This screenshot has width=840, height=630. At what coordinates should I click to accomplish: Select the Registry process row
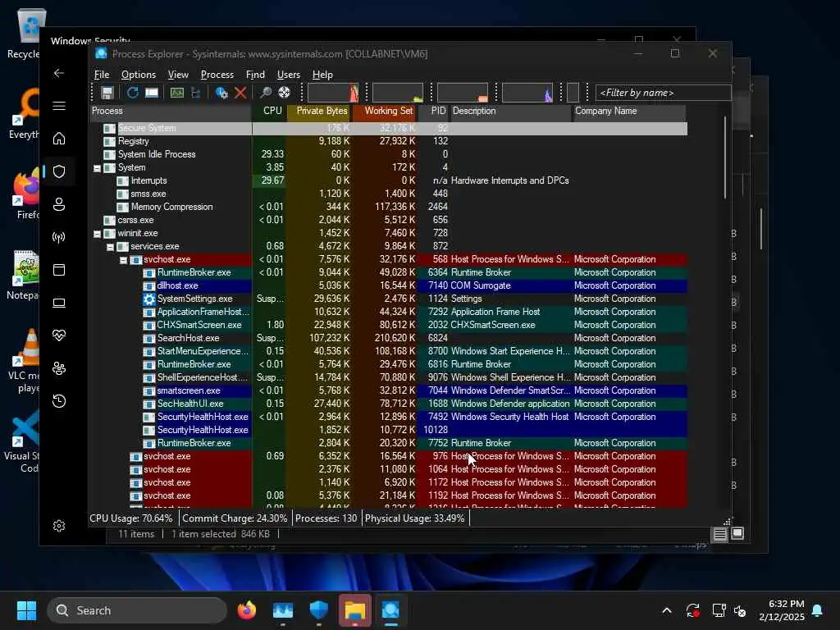point(388,141)
